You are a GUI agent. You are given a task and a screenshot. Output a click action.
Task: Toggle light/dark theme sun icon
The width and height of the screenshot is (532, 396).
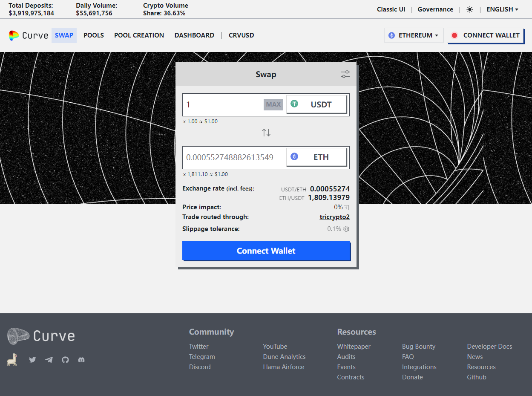tap(470, 9)
